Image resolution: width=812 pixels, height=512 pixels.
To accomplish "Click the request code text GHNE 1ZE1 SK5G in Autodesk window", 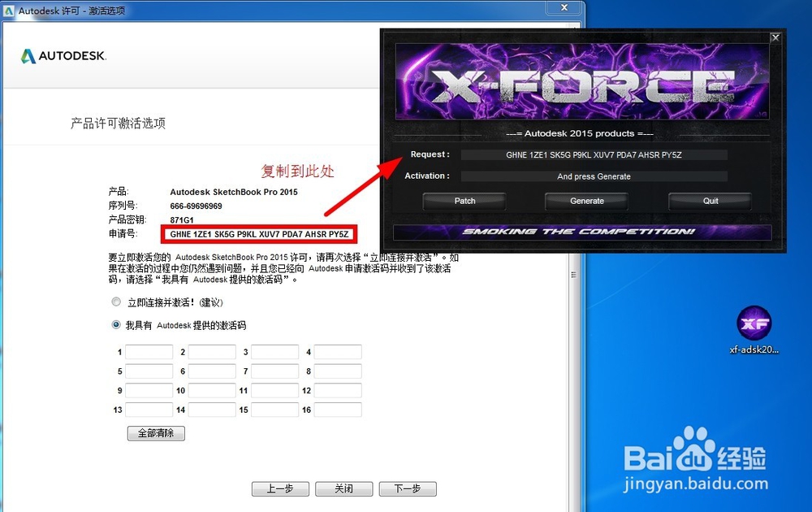I will pos(202,234).
